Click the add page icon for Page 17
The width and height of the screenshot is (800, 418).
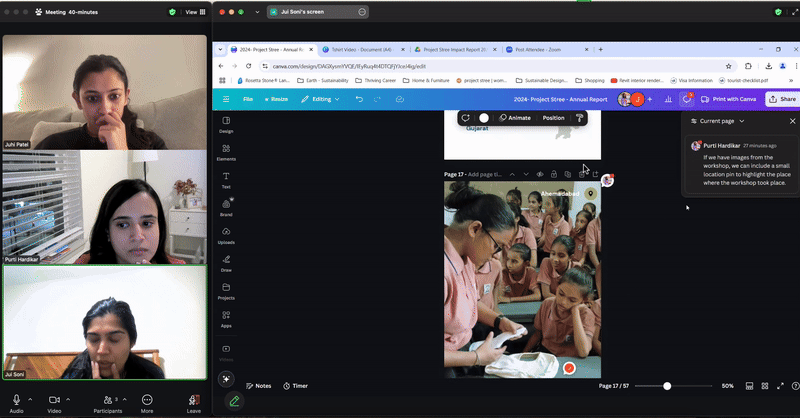(x=595, y=174)
